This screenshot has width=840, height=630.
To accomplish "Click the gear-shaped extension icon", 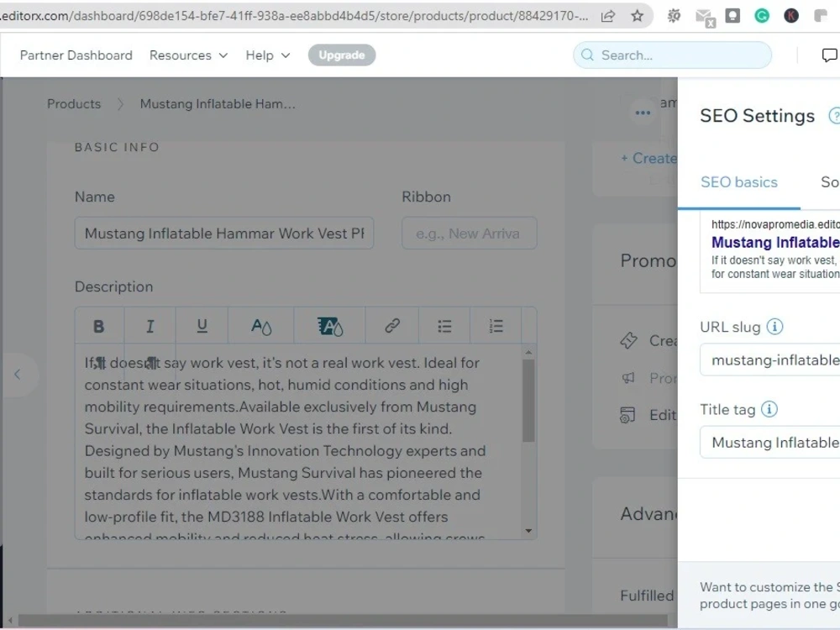I will coord(674,15).
